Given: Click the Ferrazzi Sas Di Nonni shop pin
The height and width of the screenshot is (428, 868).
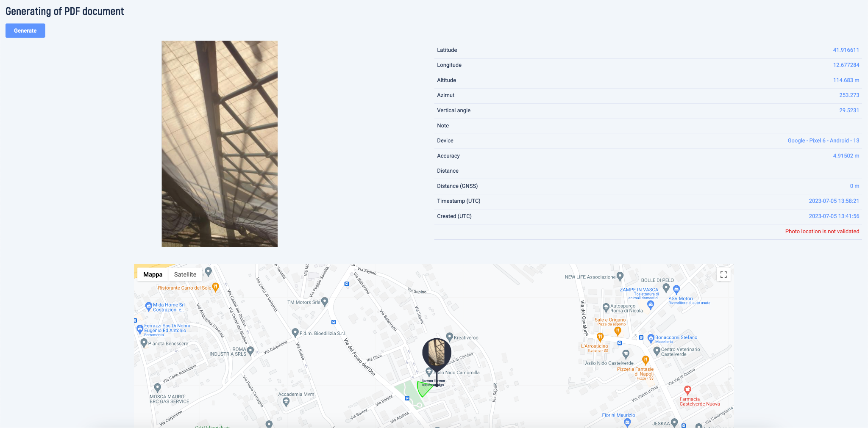Looking at the screenshot, I should [140, 329].
